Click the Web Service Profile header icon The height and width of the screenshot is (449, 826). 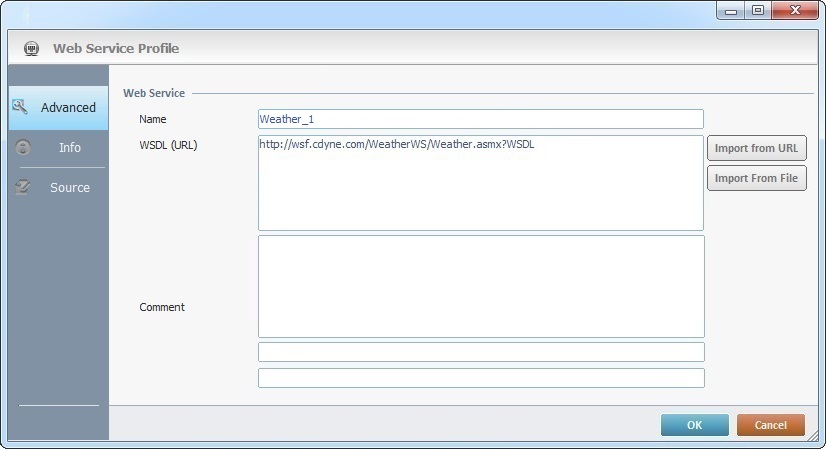pos(31,48)
